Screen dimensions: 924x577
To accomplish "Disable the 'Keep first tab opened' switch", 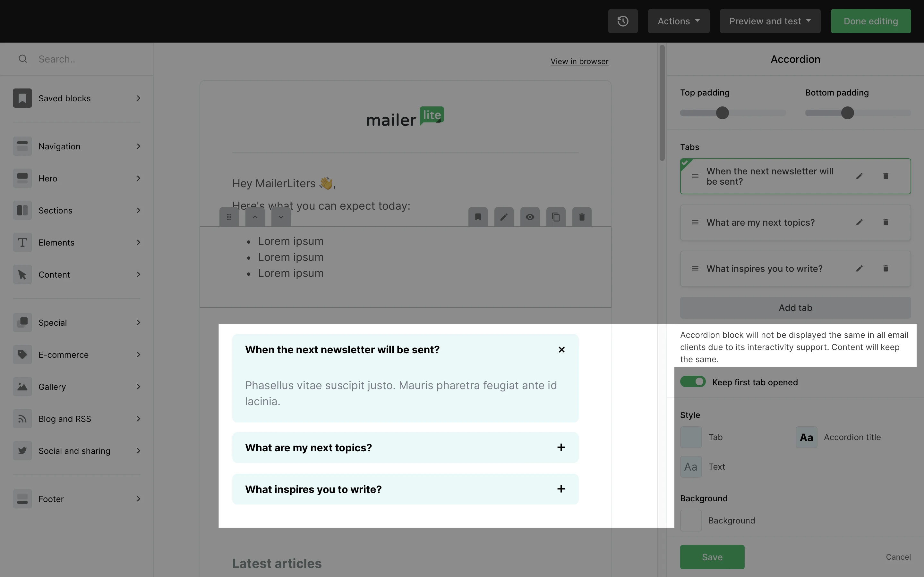I will (x=693, y=382).
